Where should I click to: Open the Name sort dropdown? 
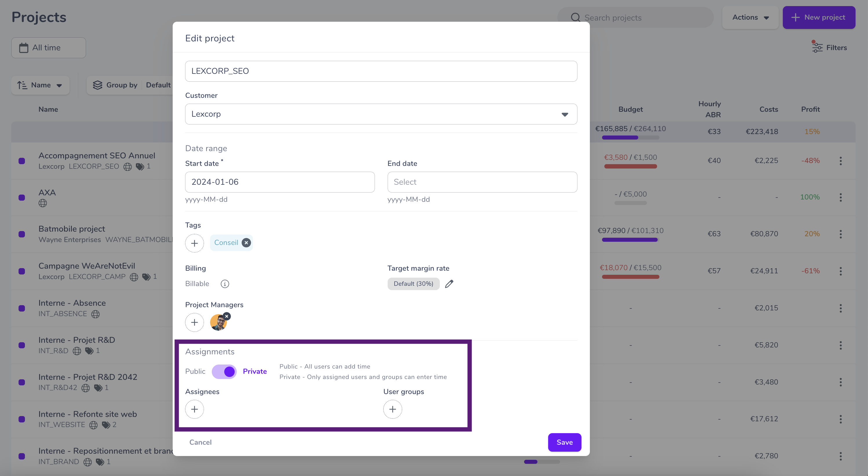pyautogui.click(x=41, y=85)
